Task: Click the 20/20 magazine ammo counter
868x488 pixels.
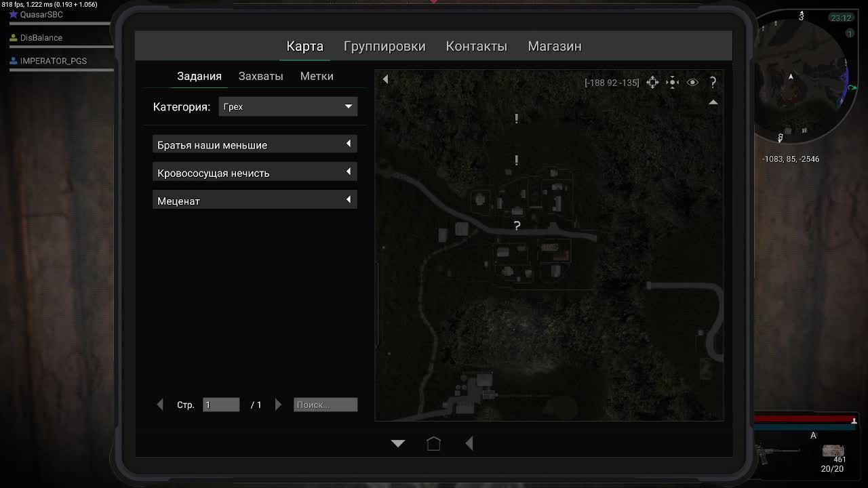Action: tap(832, 469)
